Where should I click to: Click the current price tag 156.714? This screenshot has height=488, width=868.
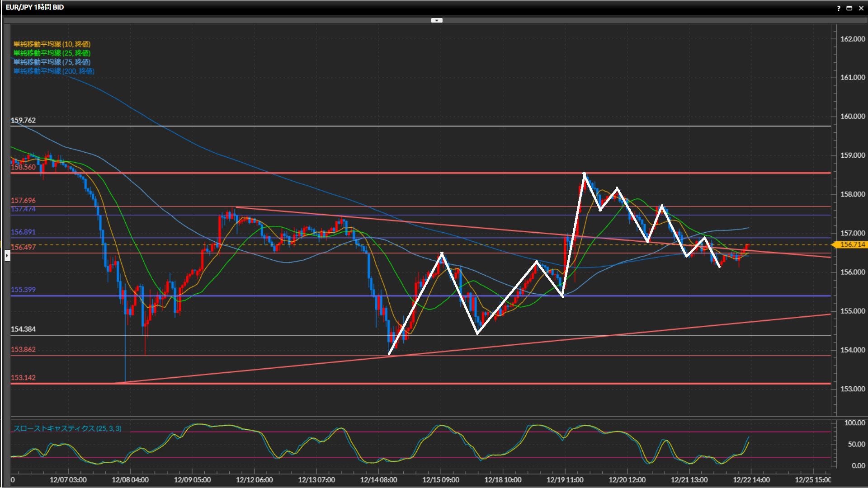coord(852,244)
